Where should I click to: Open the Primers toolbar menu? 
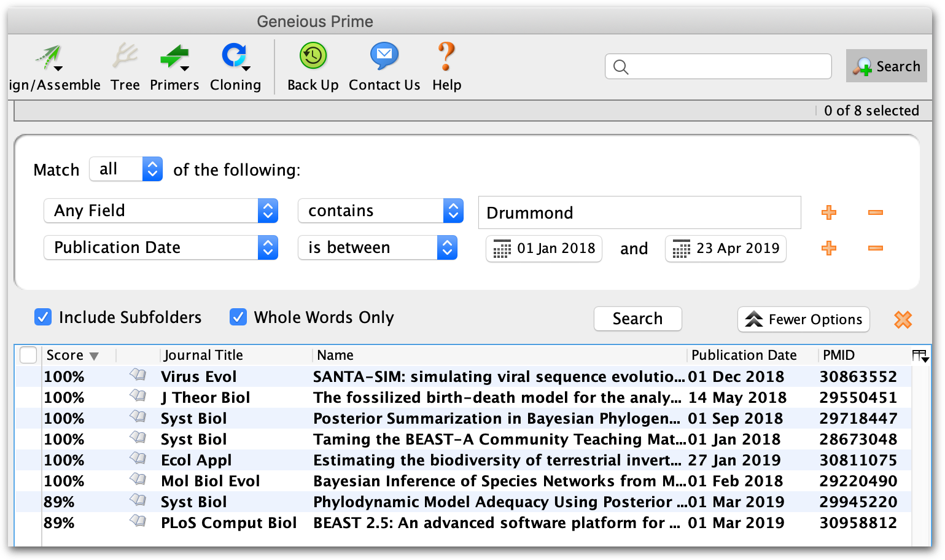coord(174,68)
